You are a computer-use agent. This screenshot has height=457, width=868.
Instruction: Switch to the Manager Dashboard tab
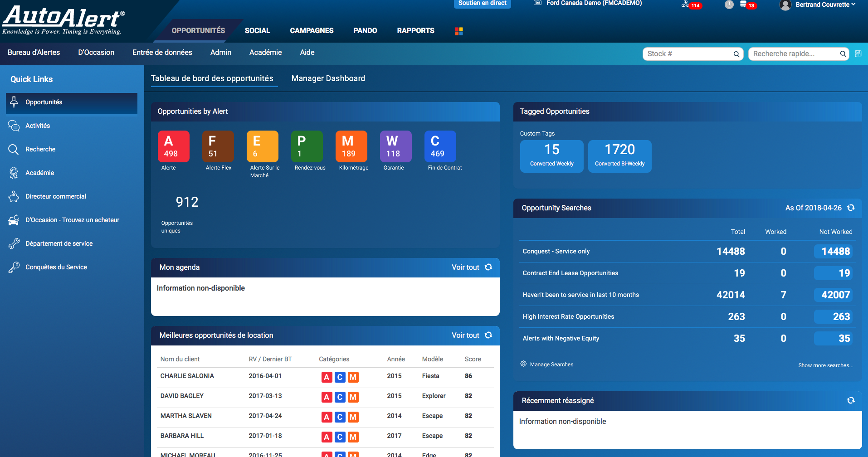pos(328,78)
